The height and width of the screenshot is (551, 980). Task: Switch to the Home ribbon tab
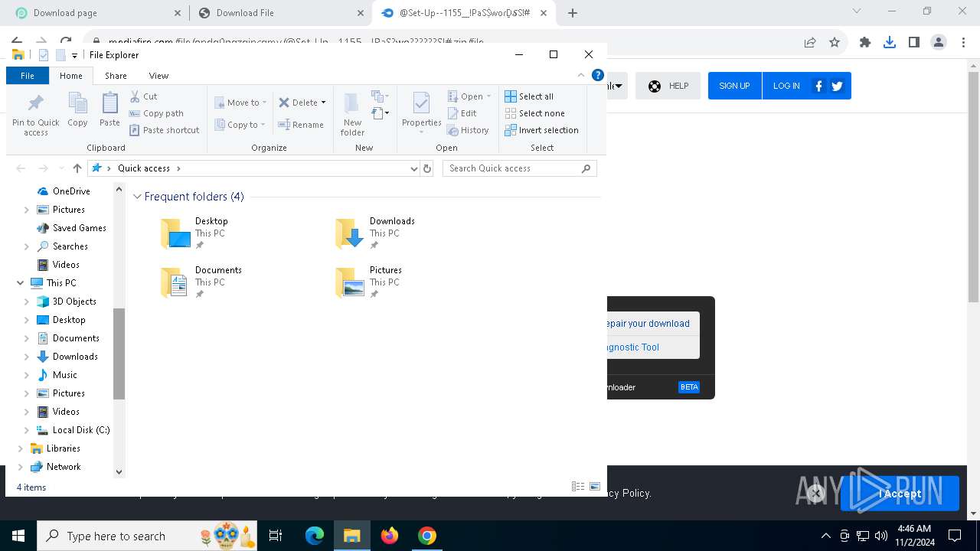point(71,76)
